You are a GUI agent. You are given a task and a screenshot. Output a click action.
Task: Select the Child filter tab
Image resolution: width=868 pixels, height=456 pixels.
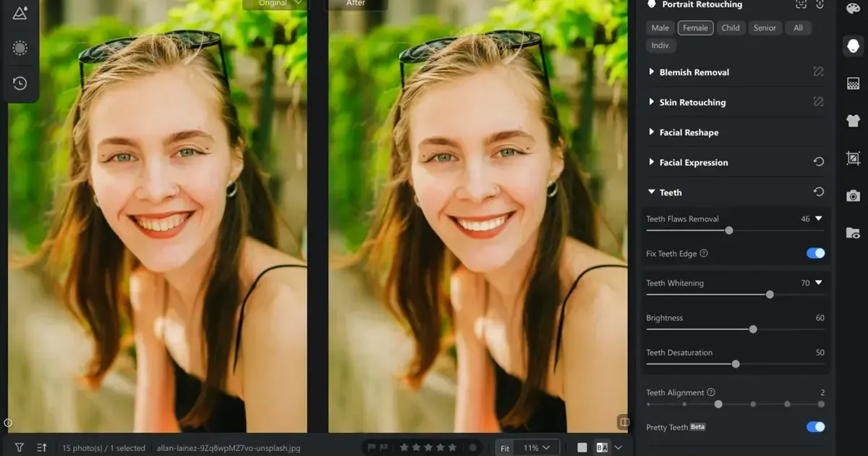[x=731, y=28]
